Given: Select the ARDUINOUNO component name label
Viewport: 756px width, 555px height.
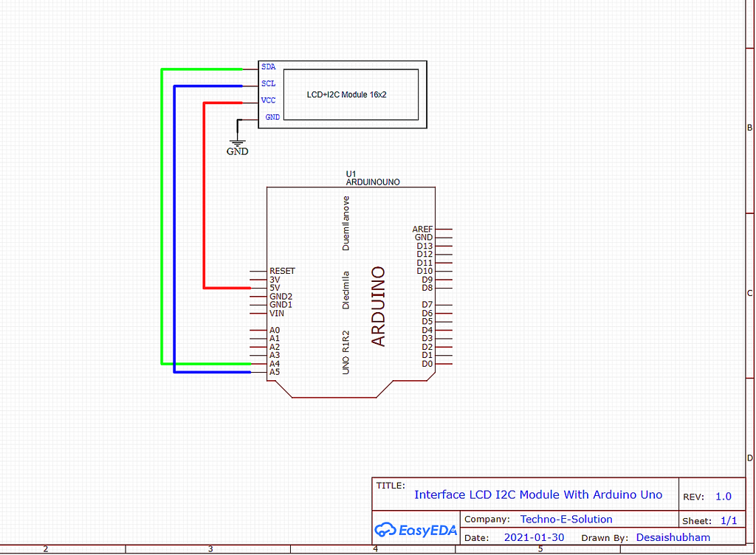Looking at the screenshot, I should coord(373,182).
